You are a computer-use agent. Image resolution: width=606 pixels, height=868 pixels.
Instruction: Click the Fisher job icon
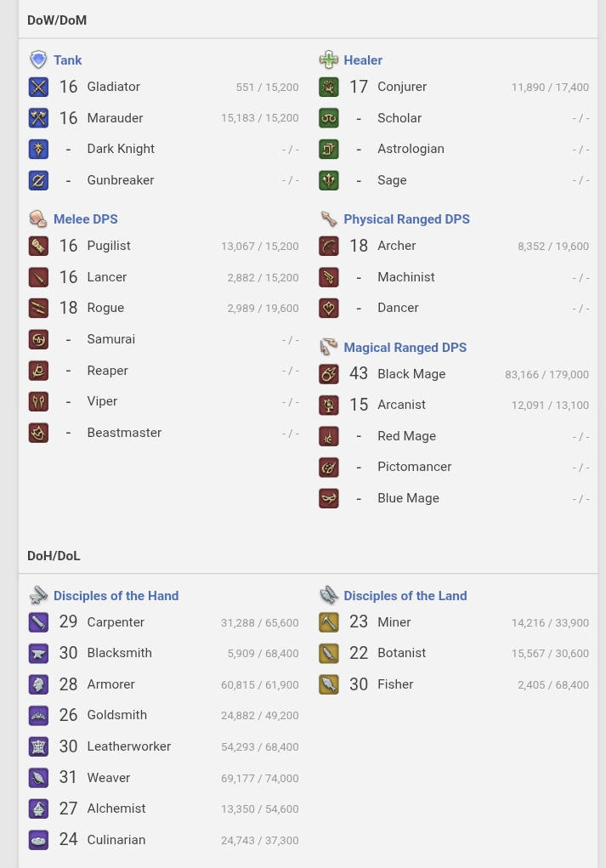[329, 684]
